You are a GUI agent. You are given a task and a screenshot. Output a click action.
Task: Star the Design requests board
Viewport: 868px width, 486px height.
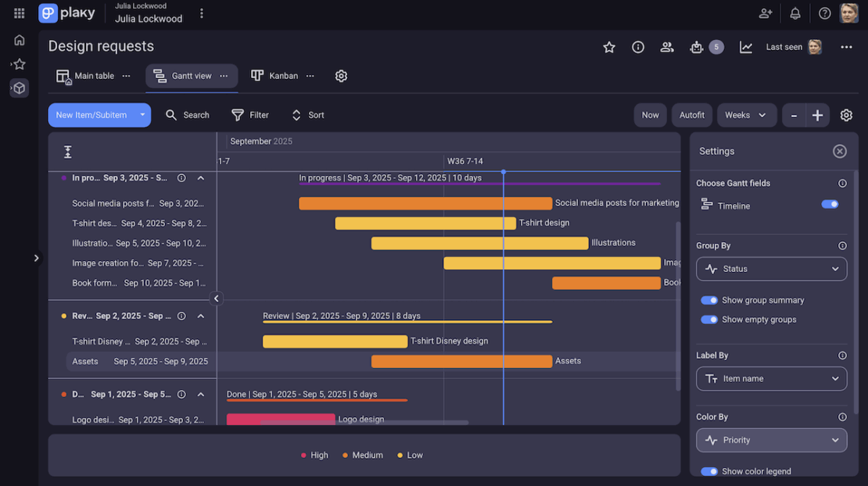click(609, 47)
